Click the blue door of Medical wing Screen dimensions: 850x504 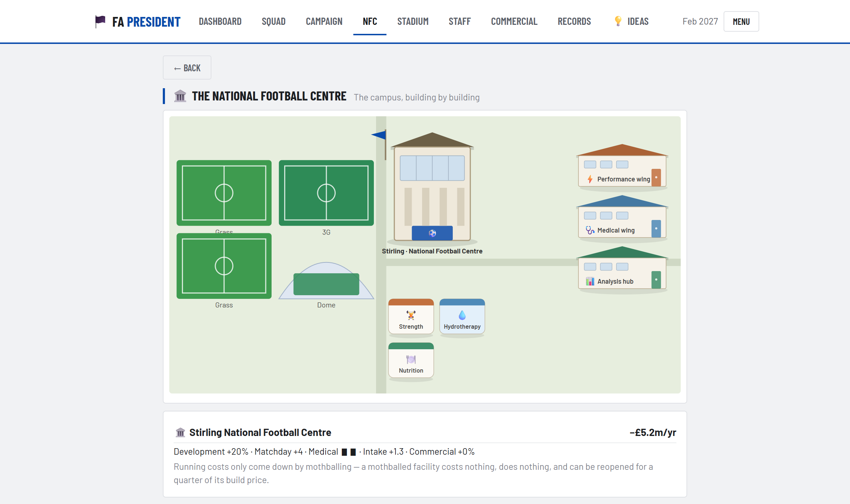pos(656,229)
